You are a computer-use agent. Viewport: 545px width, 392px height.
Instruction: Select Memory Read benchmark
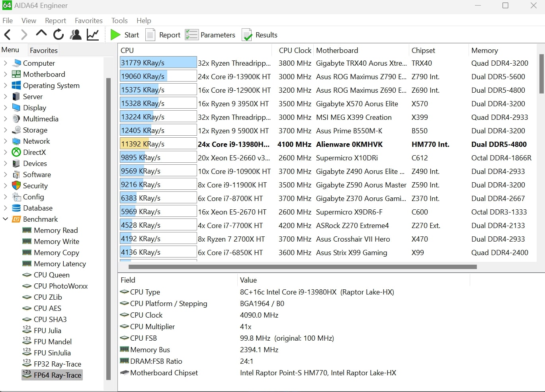point(56,230)
